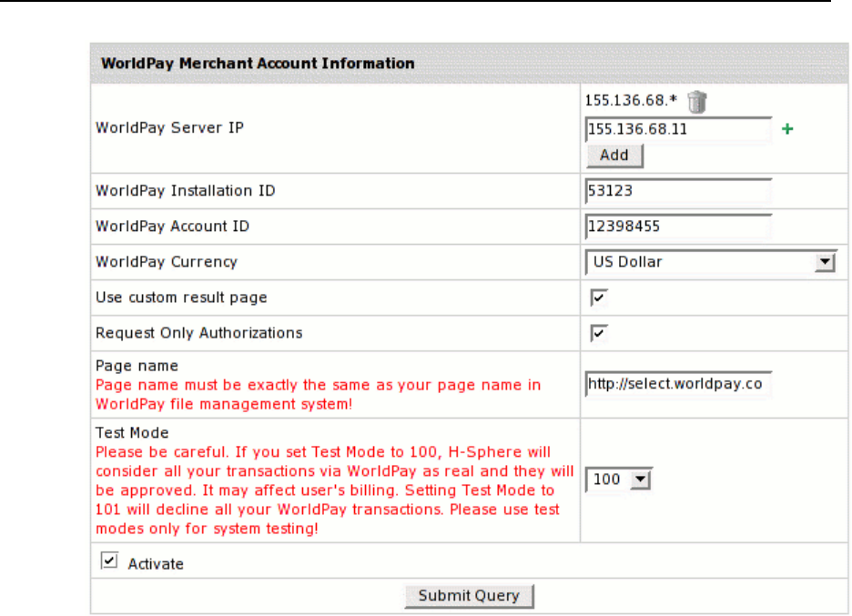Open the WorldPay Currency dropdown

pyautogui.click(x=710, y=262)
